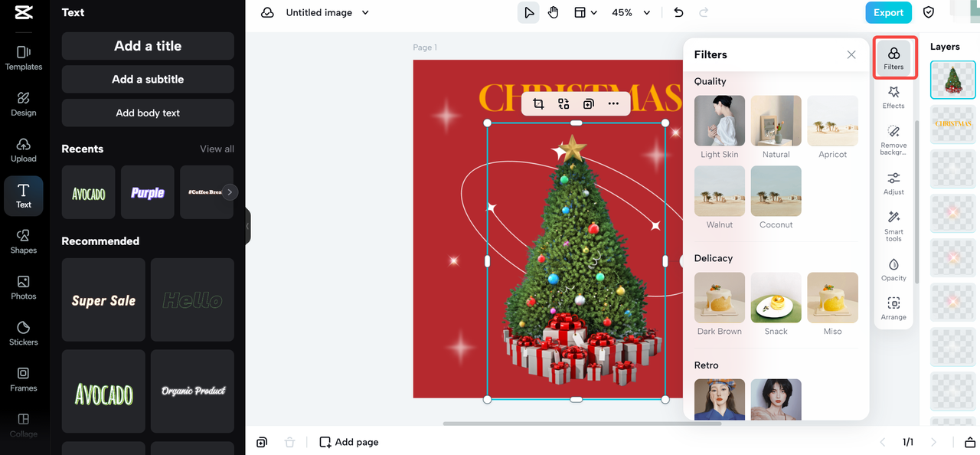Open View all recents link

point(217,149)
